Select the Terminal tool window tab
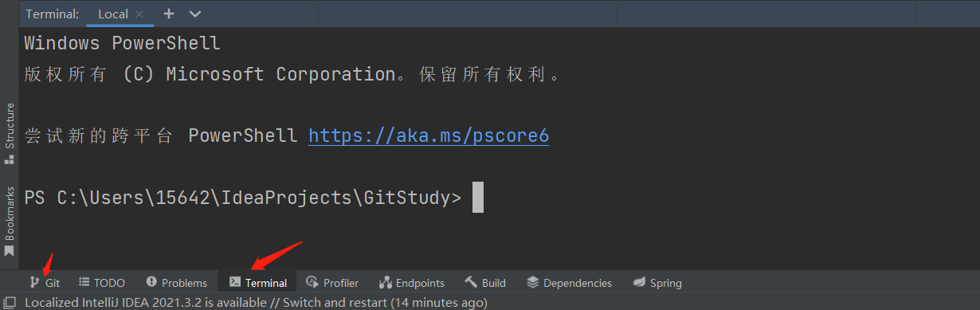Image resolution: width=980 pixels, height=310 pixels. (258, 282)
